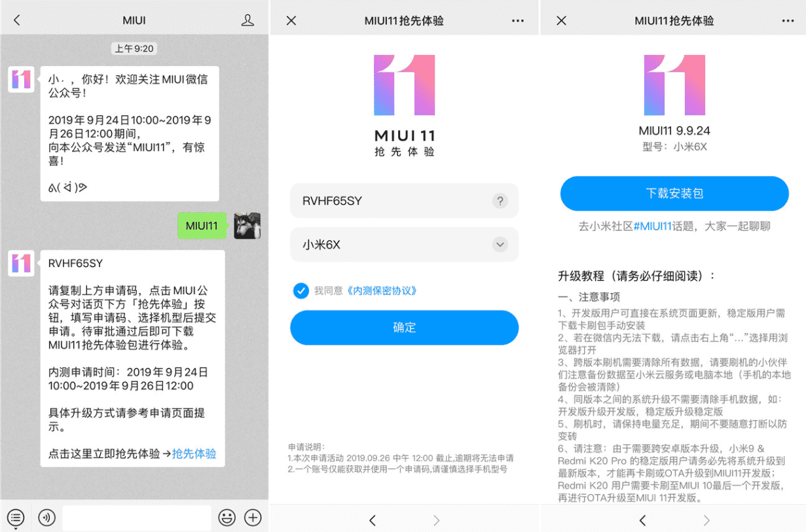
Task: Click the 确定 button
Action: (x=404, y=327)
